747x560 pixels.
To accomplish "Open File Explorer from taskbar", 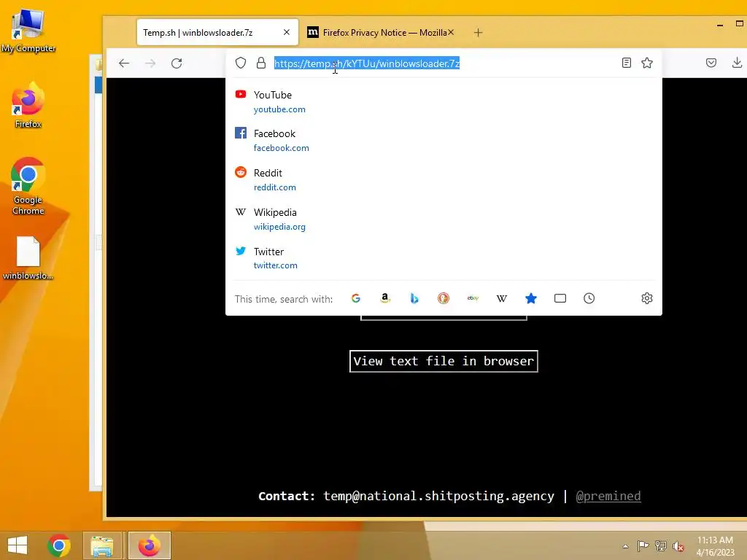I will point(102,545).
